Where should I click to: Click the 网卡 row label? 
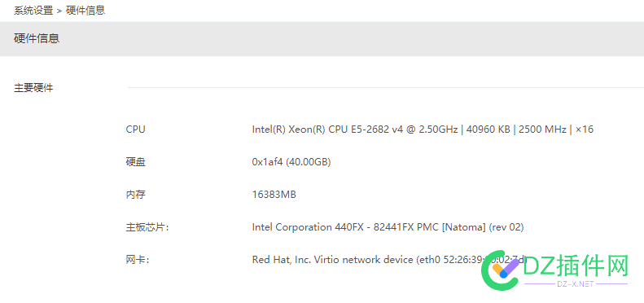137,260
